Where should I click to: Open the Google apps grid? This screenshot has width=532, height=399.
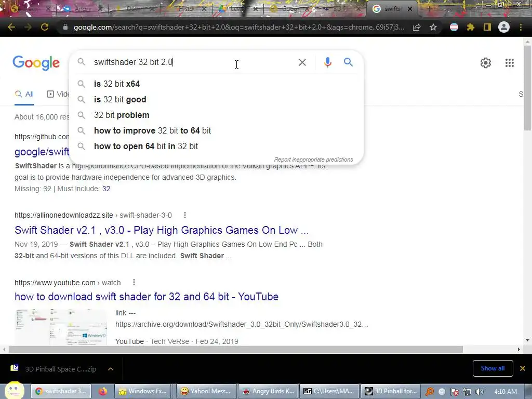pyautogui.click(x=509, y=63)
